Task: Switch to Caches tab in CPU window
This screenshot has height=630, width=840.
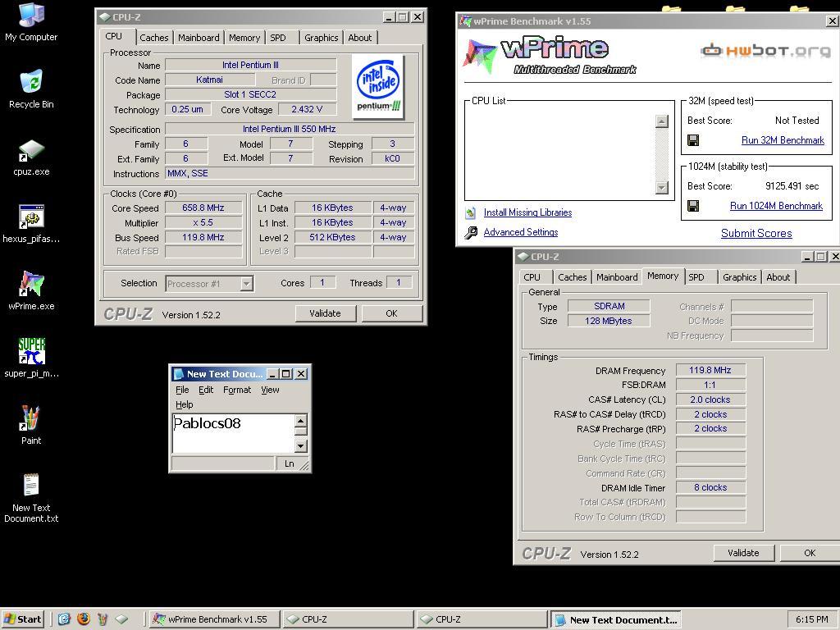Action: [x=153, y=38]
